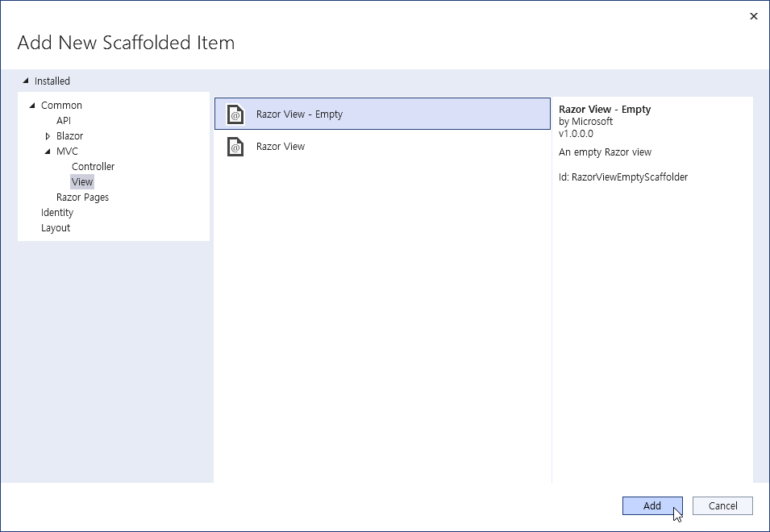
Task: Select the 'Razor View - Empty' list entry
Action: 300,114
